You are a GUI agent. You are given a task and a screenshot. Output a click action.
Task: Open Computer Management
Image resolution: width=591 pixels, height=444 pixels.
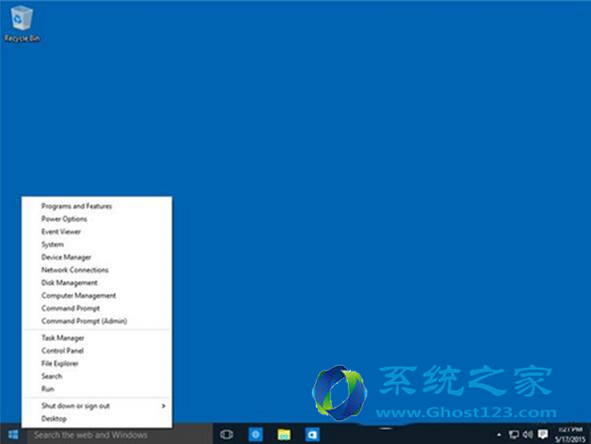click(x=97, y=295)
